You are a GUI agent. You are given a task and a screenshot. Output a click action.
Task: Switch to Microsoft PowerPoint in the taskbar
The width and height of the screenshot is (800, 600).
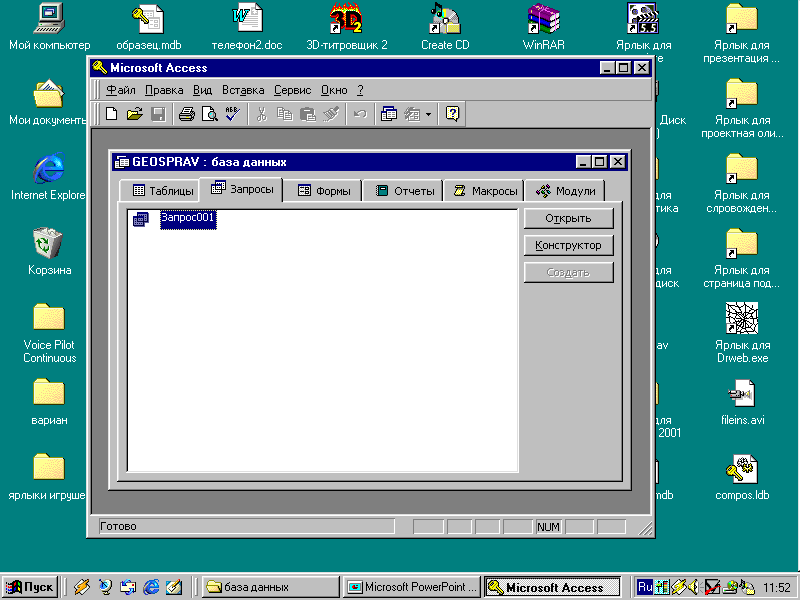(x=412, y=587)
